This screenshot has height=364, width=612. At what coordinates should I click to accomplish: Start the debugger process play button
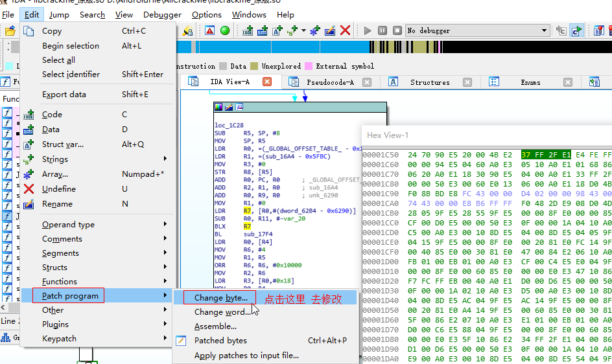pos(368,30)
